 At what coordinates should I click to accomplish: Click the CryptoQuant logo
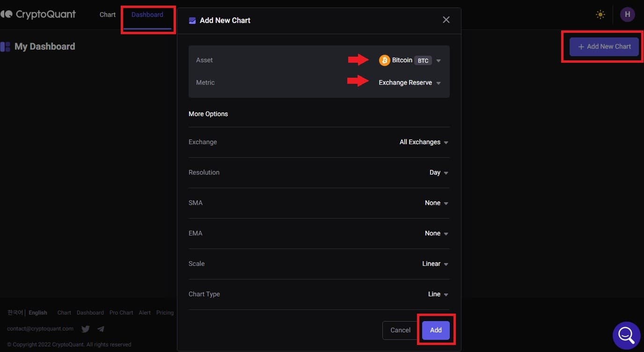[x=38, y=15]
